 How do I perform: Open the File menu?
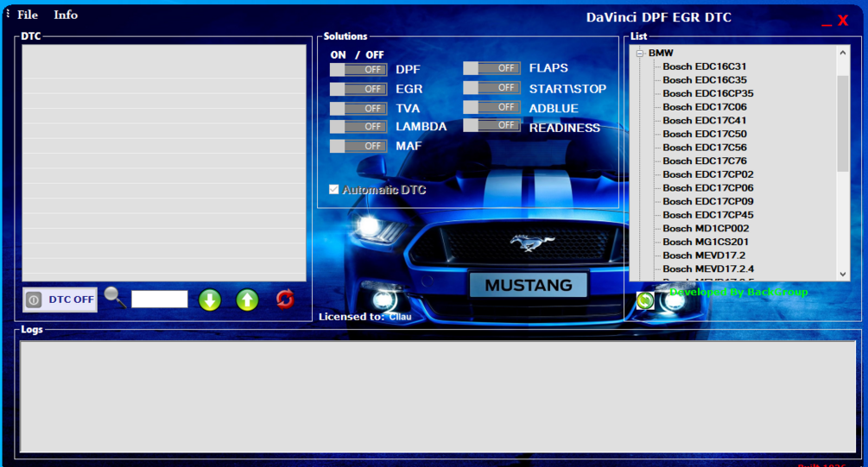click(x=28, y=15)
